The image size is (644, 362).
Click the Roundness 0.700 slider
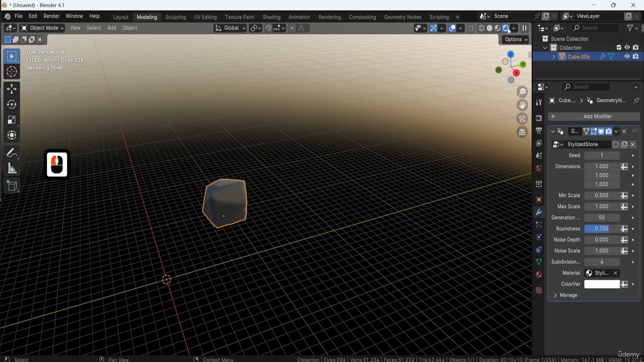point(602,229)
